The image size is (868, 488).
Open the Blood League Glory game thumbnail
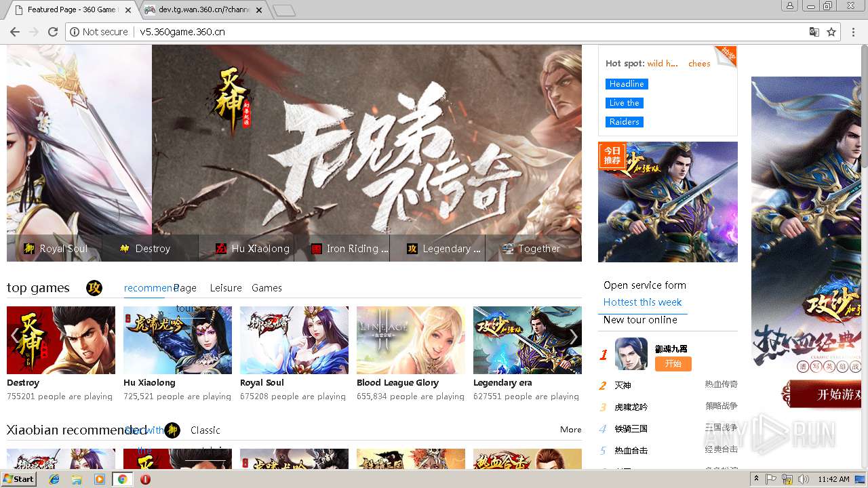click(x=411, y=340)
